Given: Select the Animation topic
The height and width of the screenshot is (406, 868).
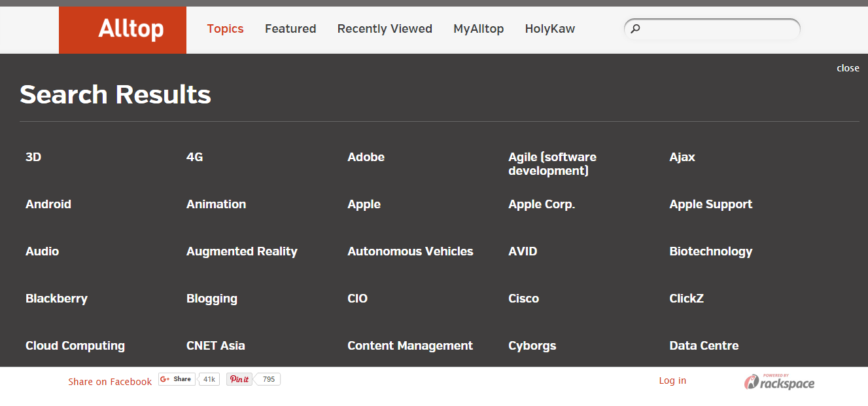Looking at the screenshot, I should (216, 204).
